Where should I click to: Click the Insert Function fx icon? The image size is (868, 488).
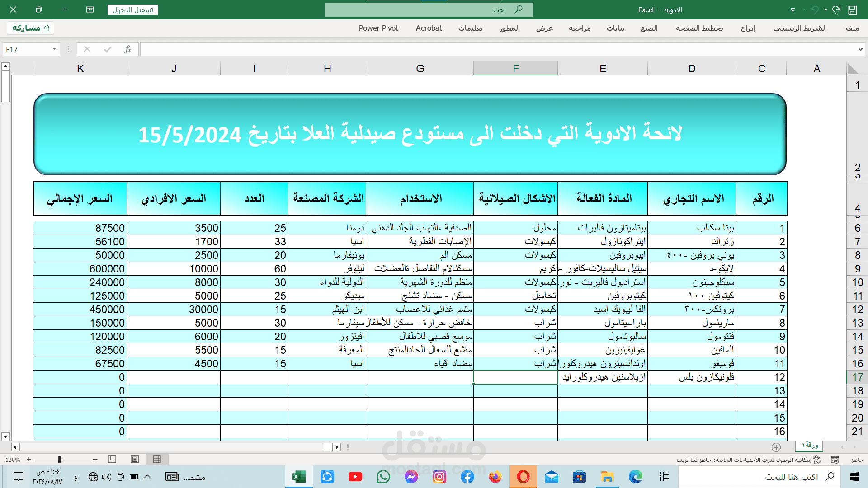[127, 49]
